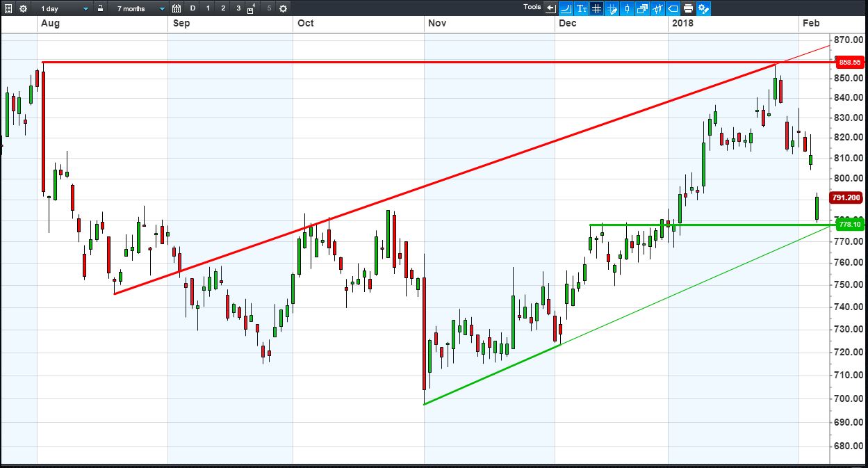Select layout preset 5

point(269,8)
